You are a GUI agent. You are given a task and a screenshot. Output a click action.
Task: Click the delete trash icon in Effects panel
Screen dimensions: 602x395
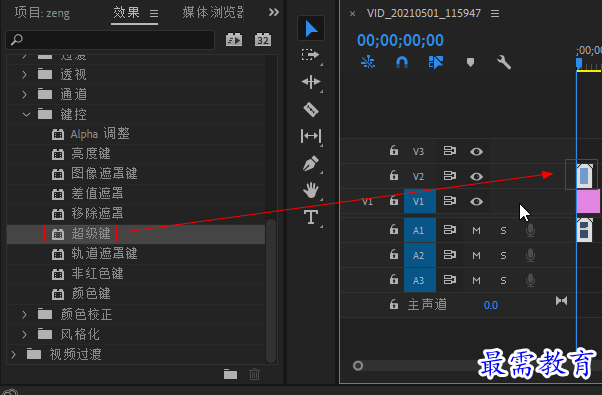coord(254,374)
